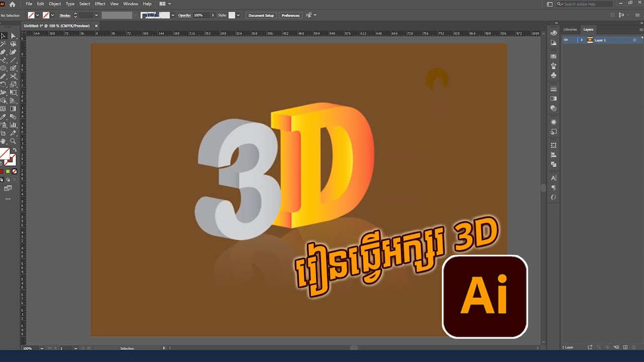644x362 pixels.
Task: Choose the Magic Wand tool
Action: 3,44
